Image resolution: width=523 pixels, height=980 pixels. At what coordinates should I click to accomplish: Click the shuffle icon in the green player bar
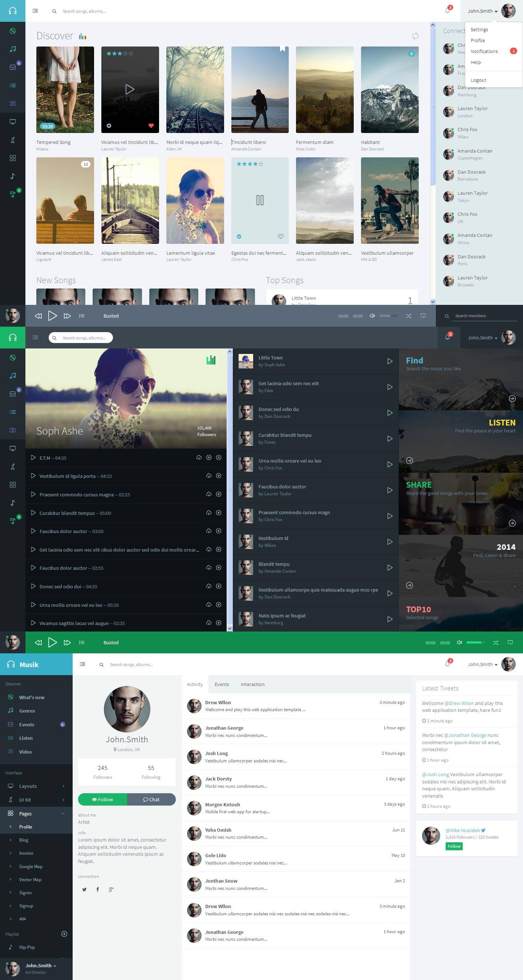(x=495, y=642)
